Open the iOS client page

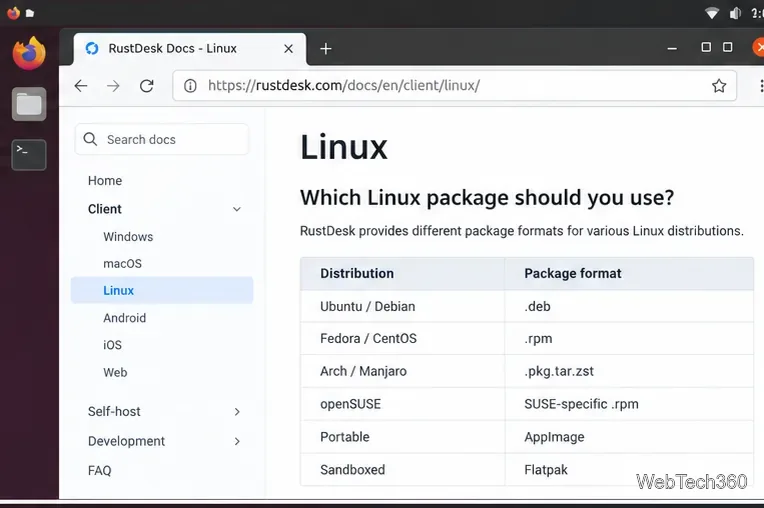coord(112,345)
